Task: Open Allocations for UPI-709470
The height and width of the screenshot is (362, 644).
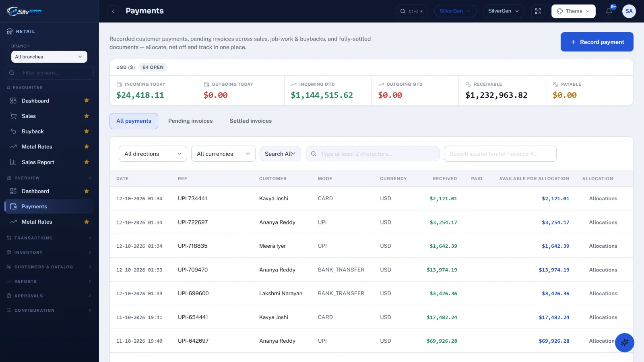Action: [603, 270]
